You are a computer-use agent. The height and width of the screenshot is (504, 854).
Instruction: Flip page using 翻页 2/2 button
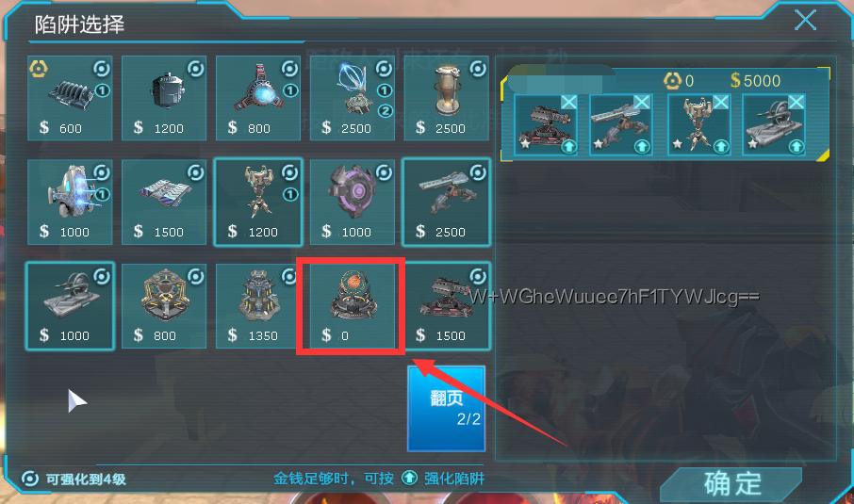point(446,409)
